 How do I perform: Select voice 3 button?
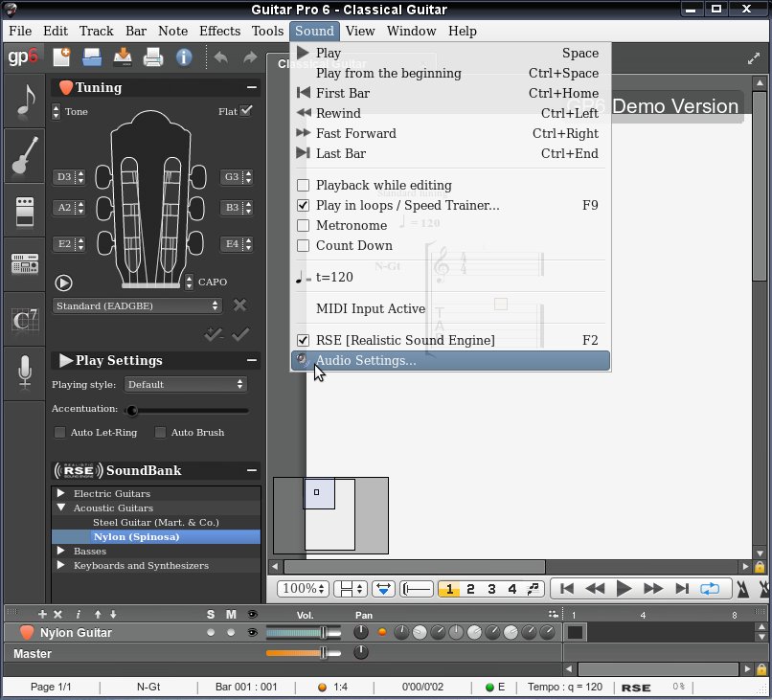click(x=491, y=589)
